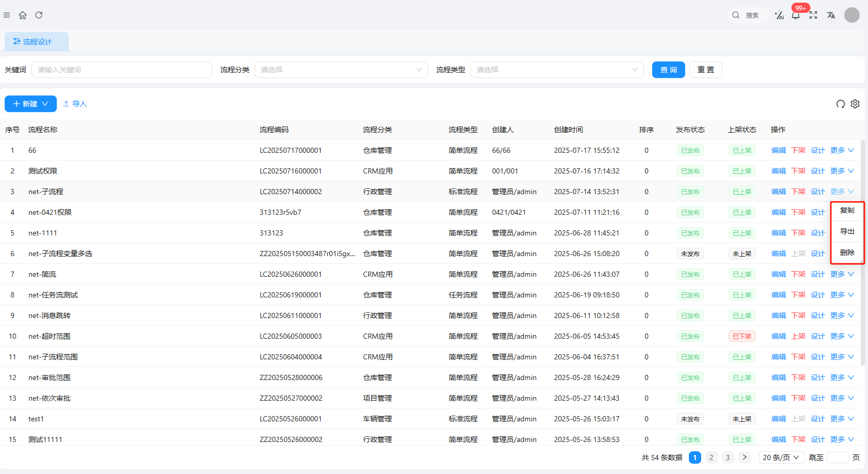Viewport: 868px width, 474px height.
Task: Click the hamburger menu icon
Action: pyautogui.click(x=7, y=15)
